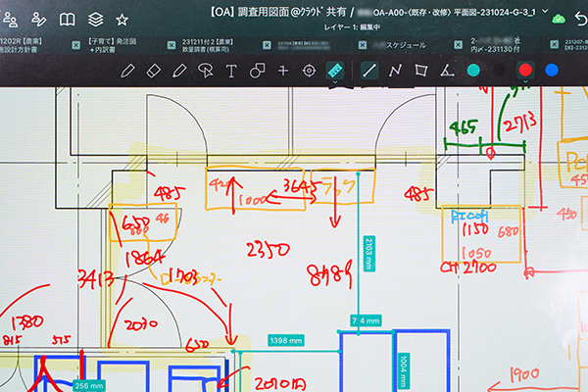588x392 pixels.
Task: Toggle the ruler measurement tool
Action: [335, 71]
